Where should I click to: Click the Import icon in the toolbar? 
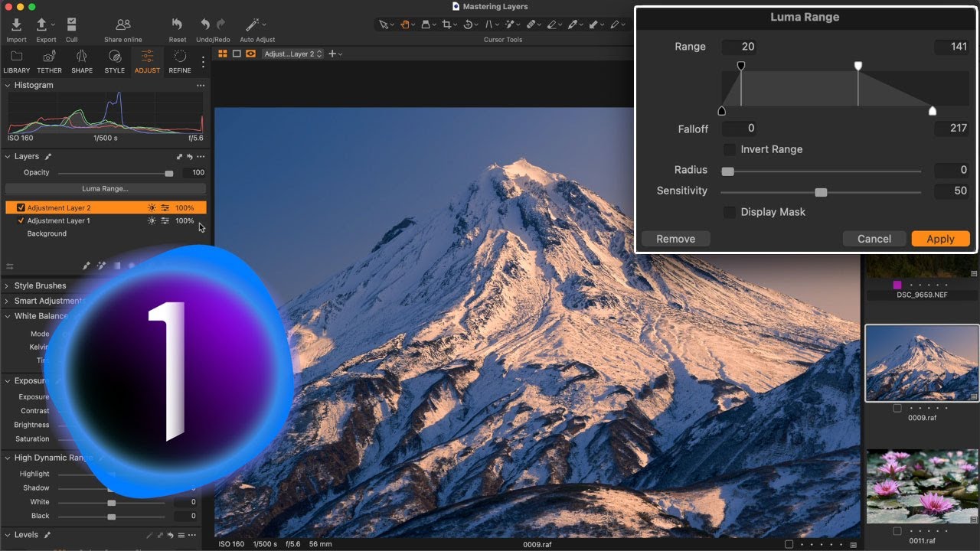[16, 25]
